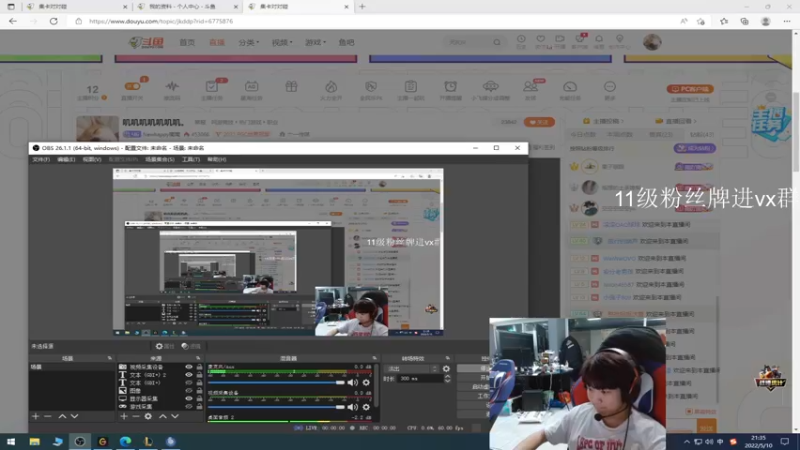Viewport: 800px width, 450px height.
Task: Add a new scene with the plus icon
Action: [35, 416]
